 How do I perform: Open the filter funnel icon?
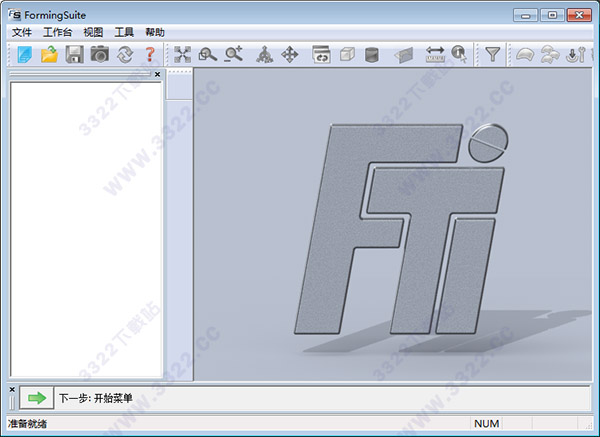point(492,54)
